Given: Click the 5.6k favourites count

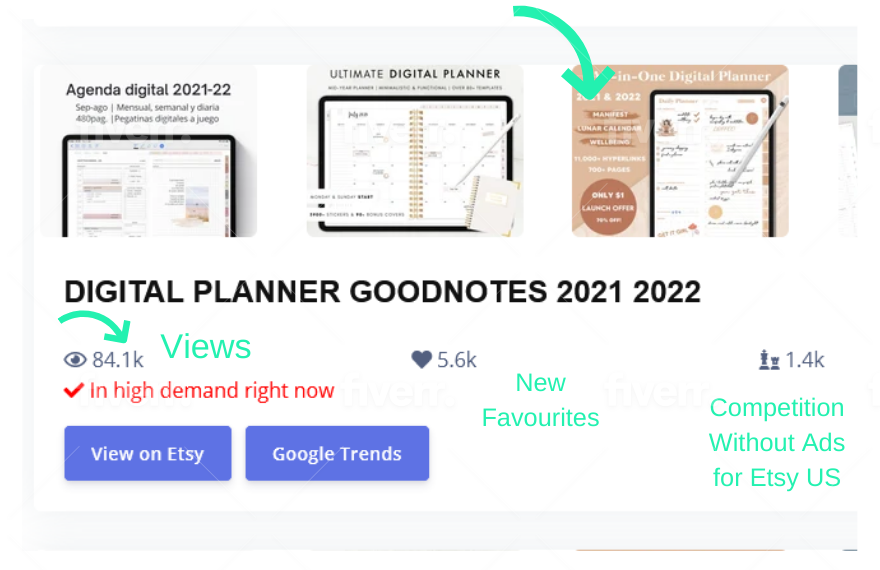Looking at the screenshot, I should click(x=457, y=360).
